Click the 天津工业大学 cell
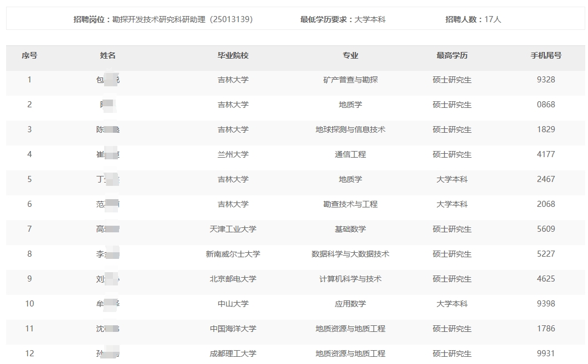 point(233,229)
